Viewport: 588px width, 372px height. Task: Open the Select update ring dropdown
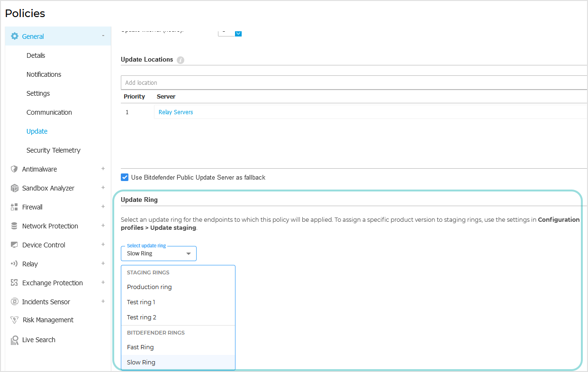coord(158,253)
